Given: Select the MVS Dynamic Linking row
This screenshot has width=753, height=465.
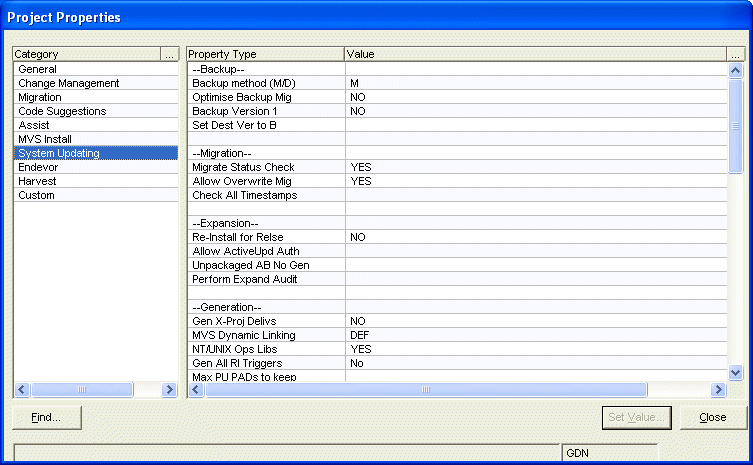Looking at the screenshot, I should (x=243, y=335).
